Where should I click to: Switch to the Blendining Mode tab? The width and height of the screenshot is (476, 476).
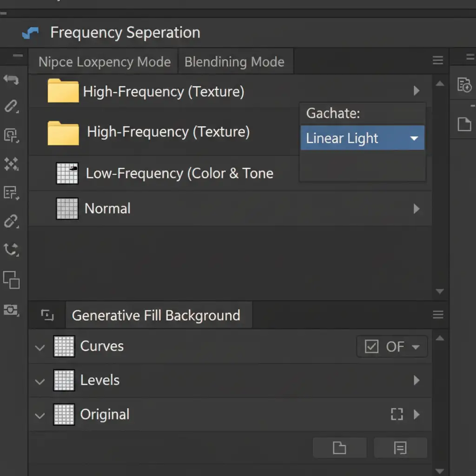pos(234,62)
